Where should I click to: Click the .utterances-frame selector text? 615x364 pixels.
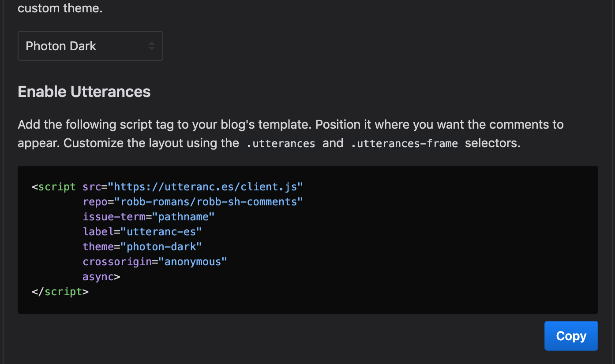click(405, 144)
